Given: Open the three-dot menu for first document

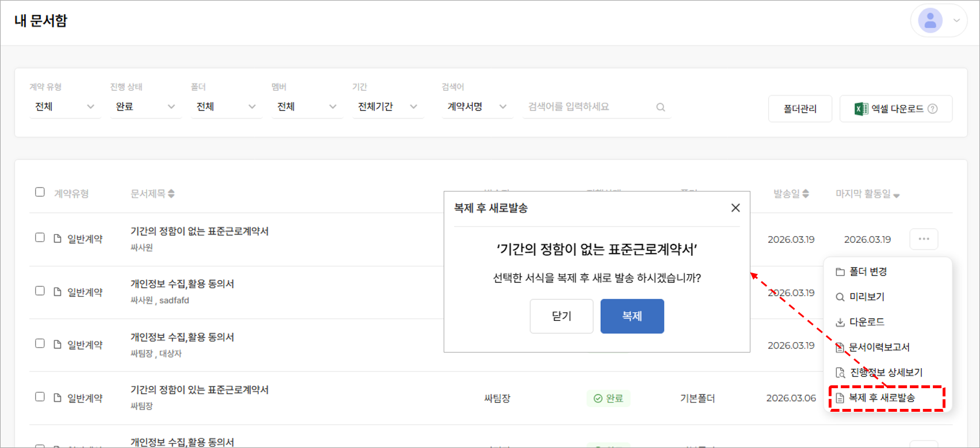Looking at the screenshot, I should pyautogui.click(x=924, y=239).
